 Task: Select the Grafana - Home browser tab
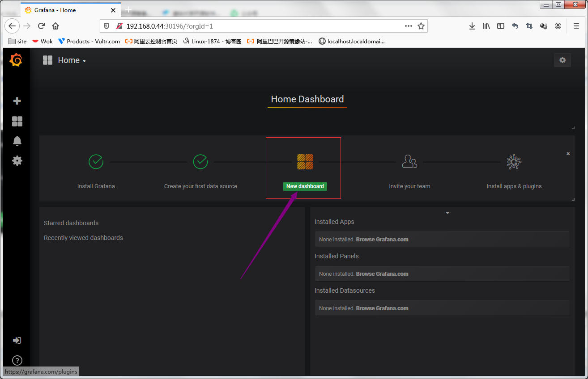(70, 10)
